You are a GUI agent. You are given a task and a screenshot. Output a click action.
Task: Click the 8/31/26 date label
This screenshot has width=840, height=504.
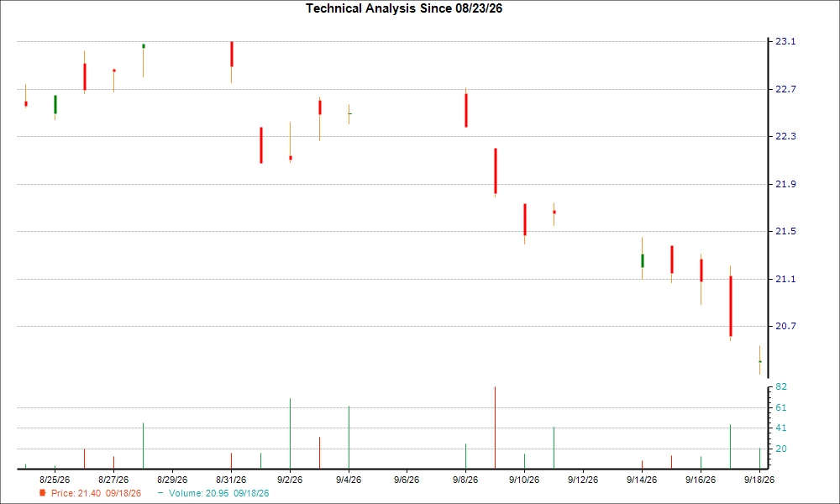(x=231, y=480)
